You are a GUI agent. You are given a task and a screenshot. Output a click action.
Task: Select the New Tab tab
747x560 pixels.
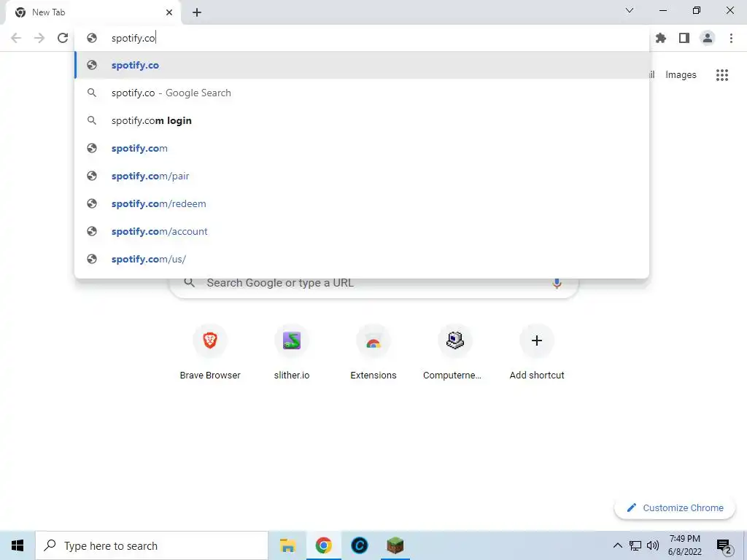[93, 12]
